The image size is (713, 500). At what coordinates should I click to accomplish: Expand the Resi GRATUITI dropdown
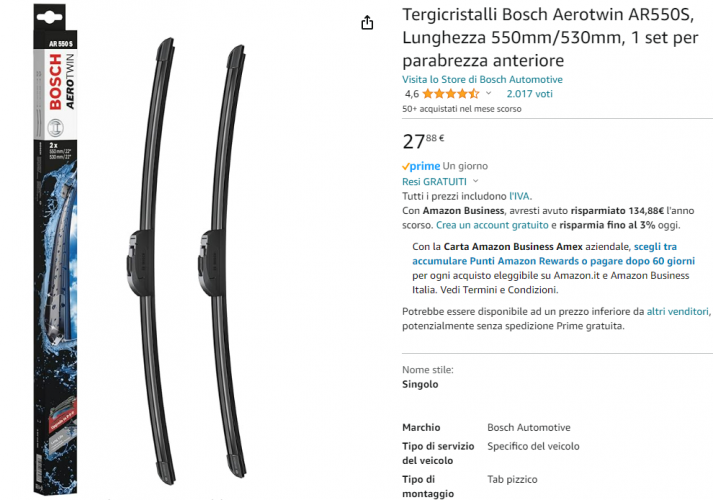pos(476,182)
